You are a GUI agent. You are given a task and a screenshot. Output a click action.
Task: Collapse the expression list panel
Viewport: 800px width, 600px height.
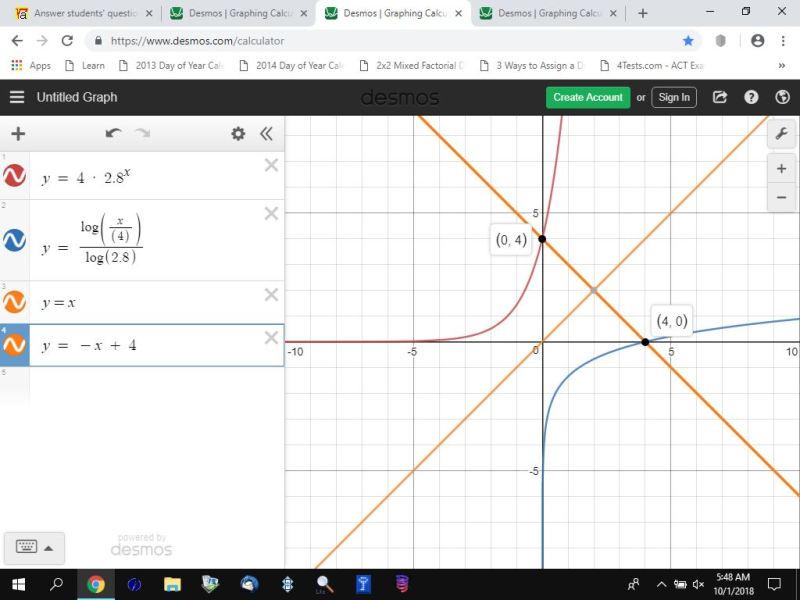pyautogui.click(x=266, y=134)
